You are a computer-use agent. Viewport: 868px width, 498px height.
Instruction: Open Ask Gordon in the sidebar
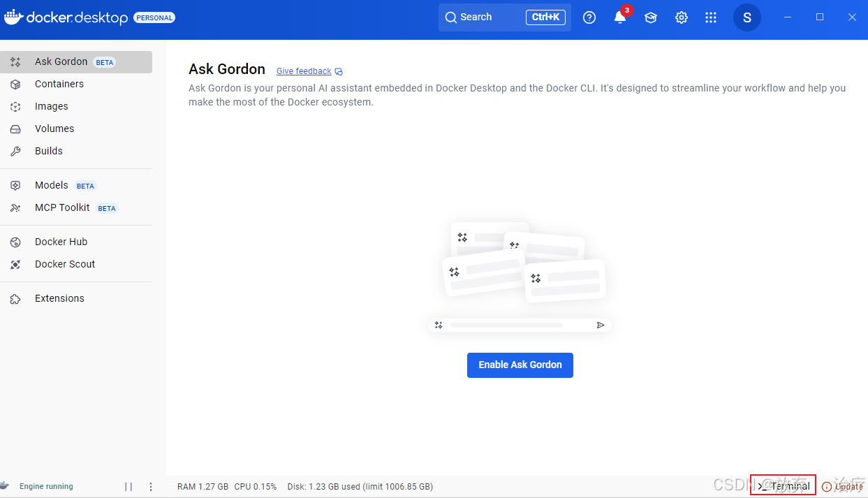(76, 61)
